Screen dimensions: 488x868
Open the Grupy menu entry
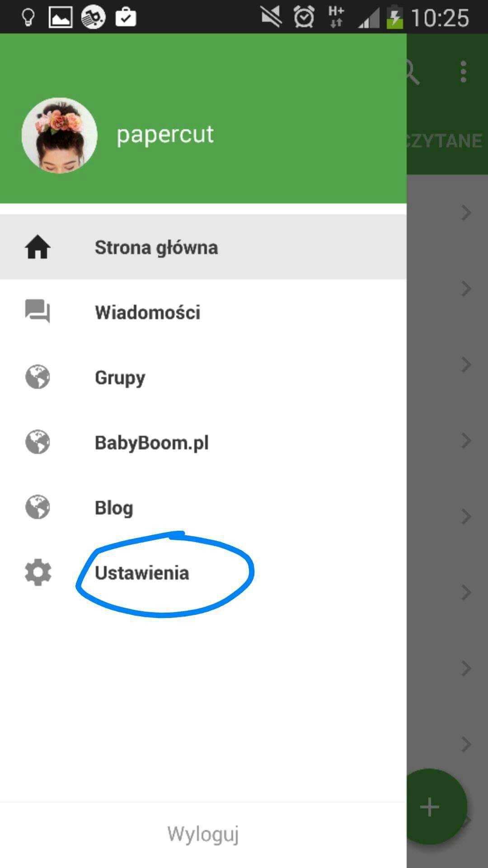click(x=203, y=377)
